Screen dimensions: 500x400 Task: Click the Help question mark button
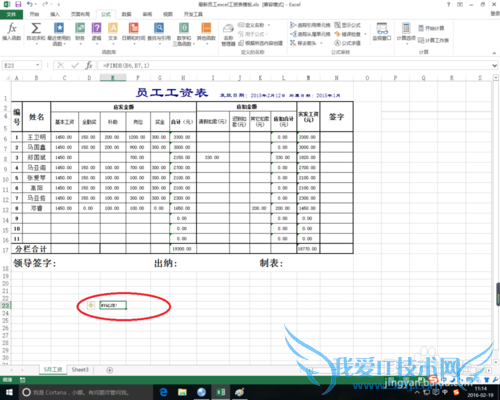click(x=448, y=4)
